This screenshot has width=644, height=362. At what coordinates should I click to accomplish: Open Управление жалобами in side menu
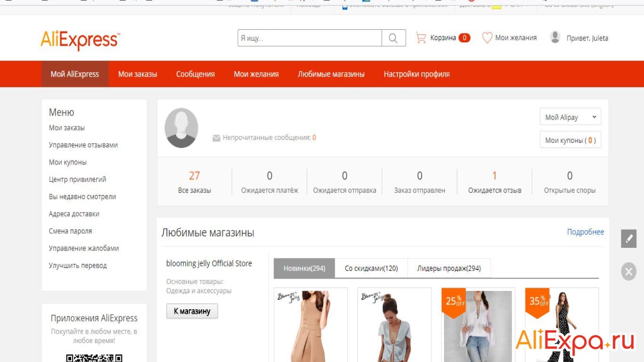point(84,248)
